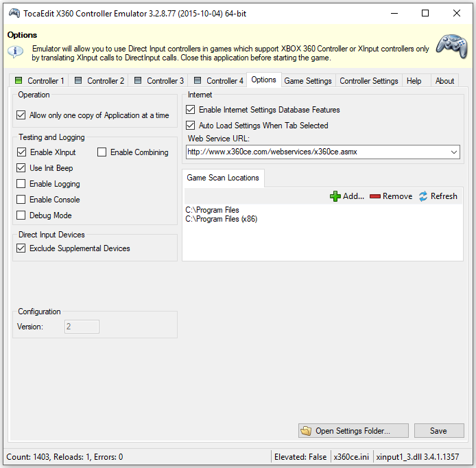Click the red minus Remove icon

pos(375,196)
